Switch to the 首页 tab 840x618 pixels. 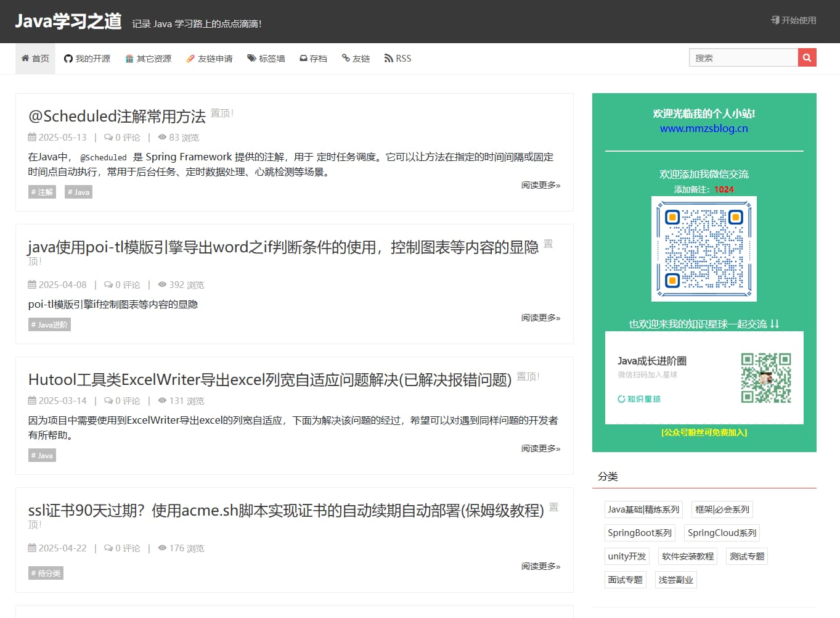35,58
